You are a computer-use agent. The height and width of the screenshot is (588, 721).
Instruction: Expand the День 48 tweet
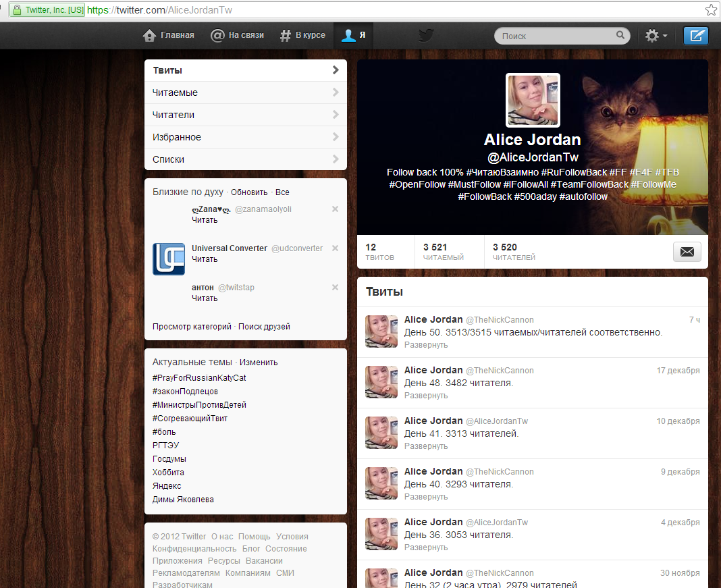[426, 396]
